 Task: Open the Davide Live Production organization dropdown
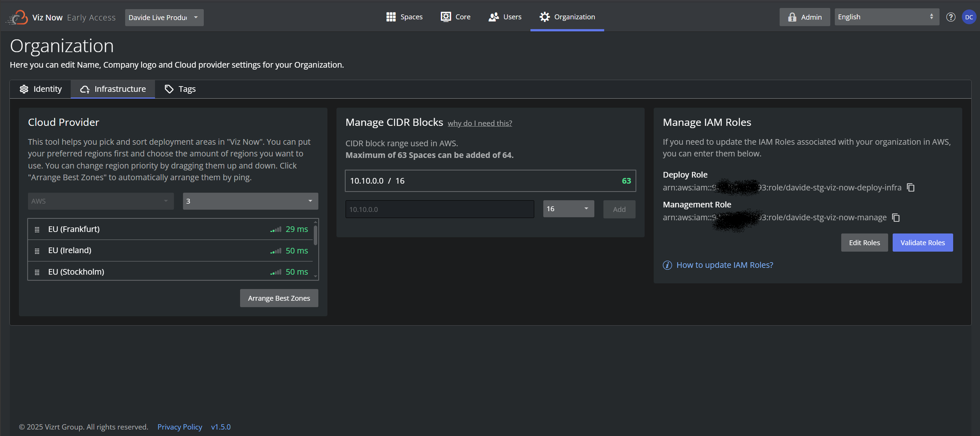tap(164, 18)
